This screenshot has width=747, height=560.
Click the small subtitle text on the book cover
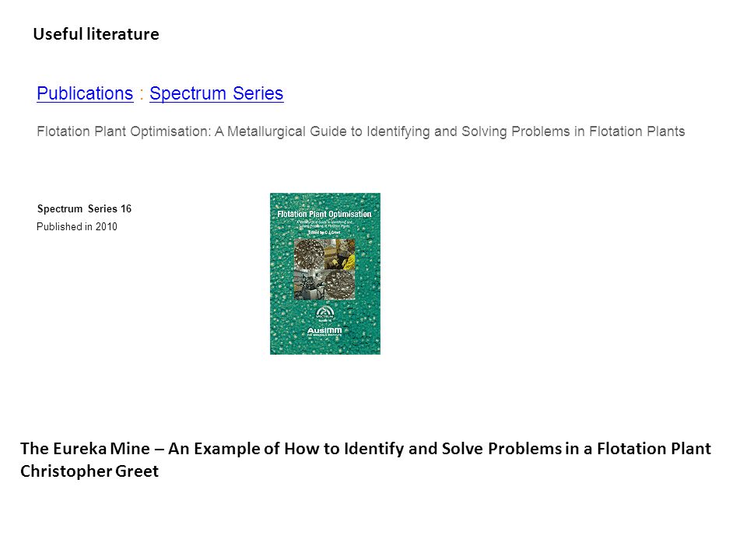coord(324,224)
